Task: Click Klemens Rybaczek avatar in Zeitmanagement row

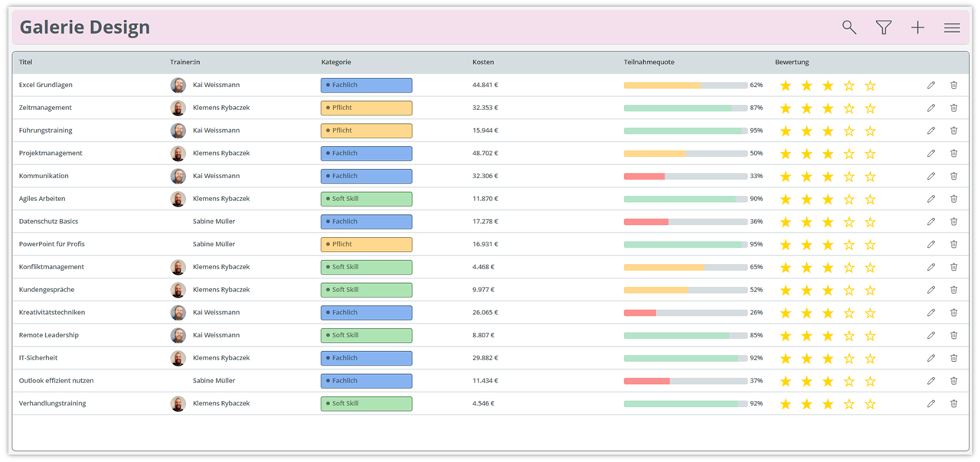Action: [178, 108]
